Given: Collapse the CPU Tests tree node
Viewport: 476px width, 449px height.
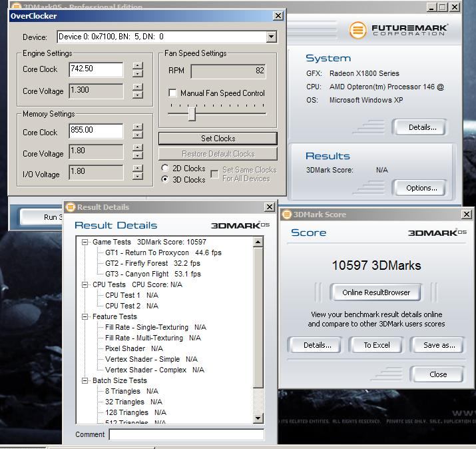Looking at the screenshot, I should (x=85, y=284).
